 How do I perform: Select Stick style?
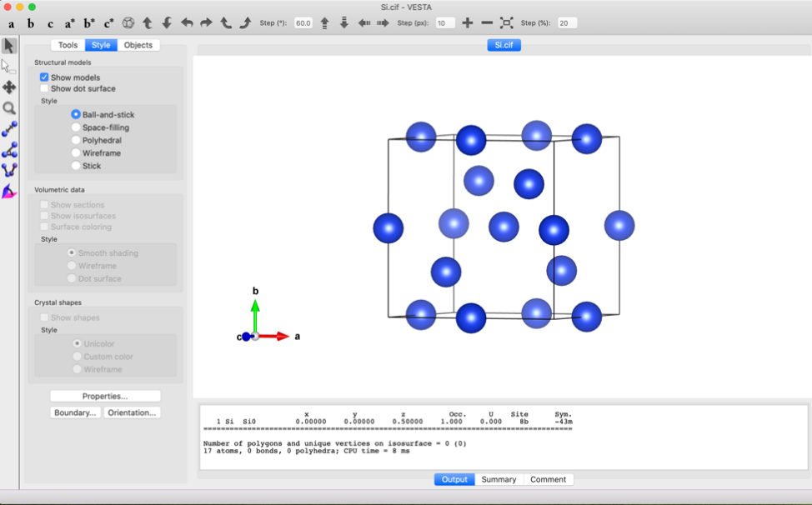coord(76,166)
